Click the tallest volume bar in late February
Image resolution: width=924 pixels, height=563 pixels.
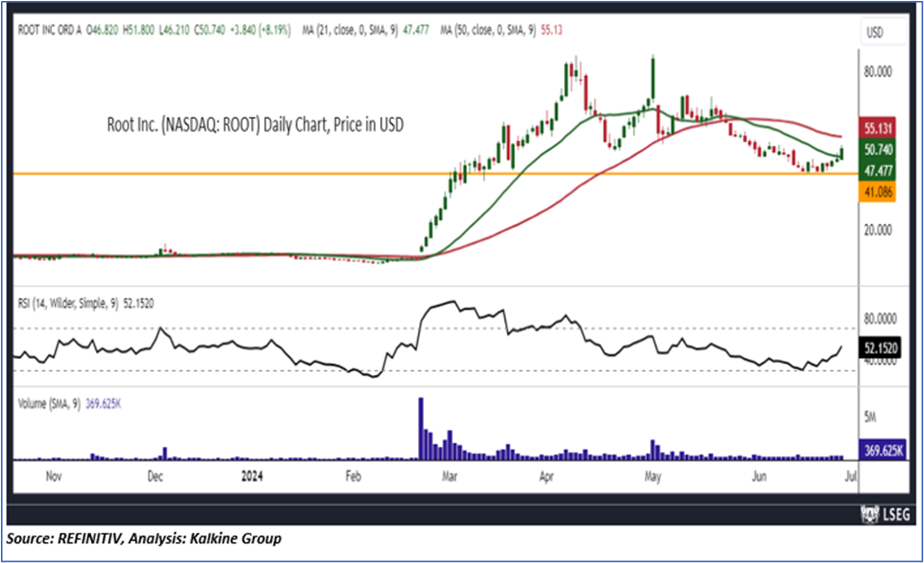(421, 428)
